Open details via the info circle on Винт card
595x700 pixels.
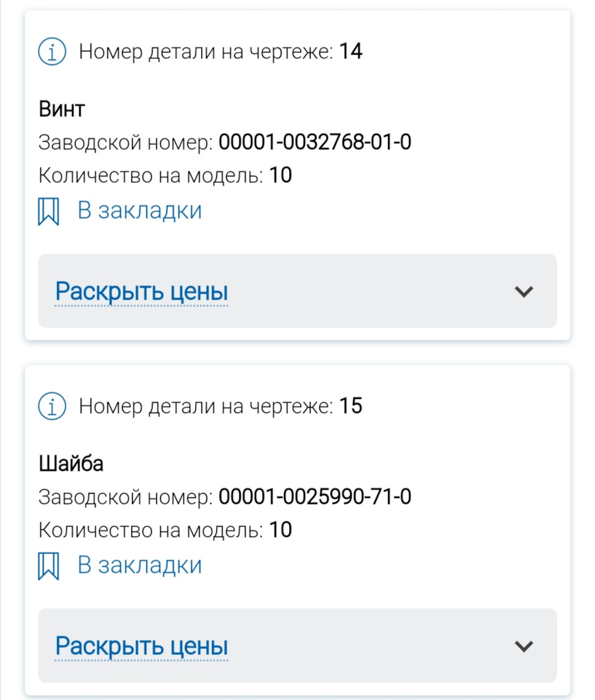[52, 51]
